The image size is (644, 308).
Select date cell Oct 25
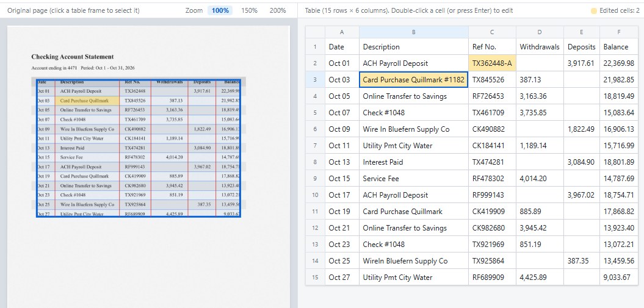[342, 261]
